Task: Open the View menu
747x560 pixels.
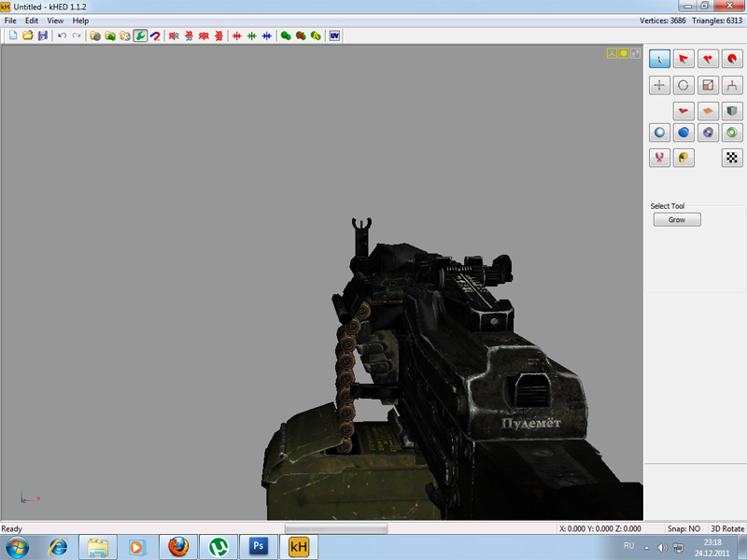Action: click(x=55, y=21)
